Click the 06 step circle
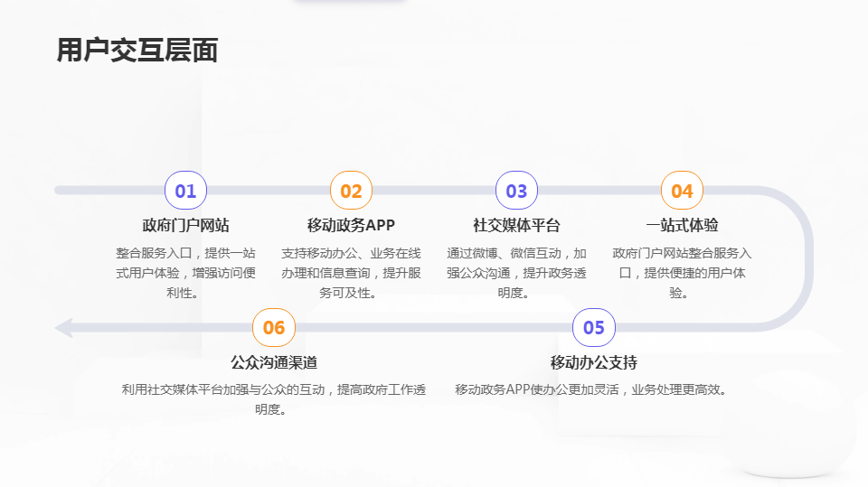This screenshot has width=868, height=487. 274,328
